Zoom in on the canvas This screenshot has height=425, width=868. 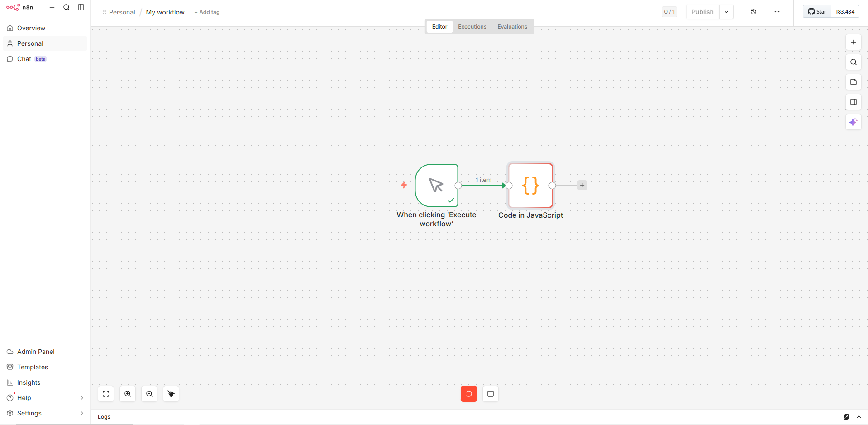click(x=128, y=394)
